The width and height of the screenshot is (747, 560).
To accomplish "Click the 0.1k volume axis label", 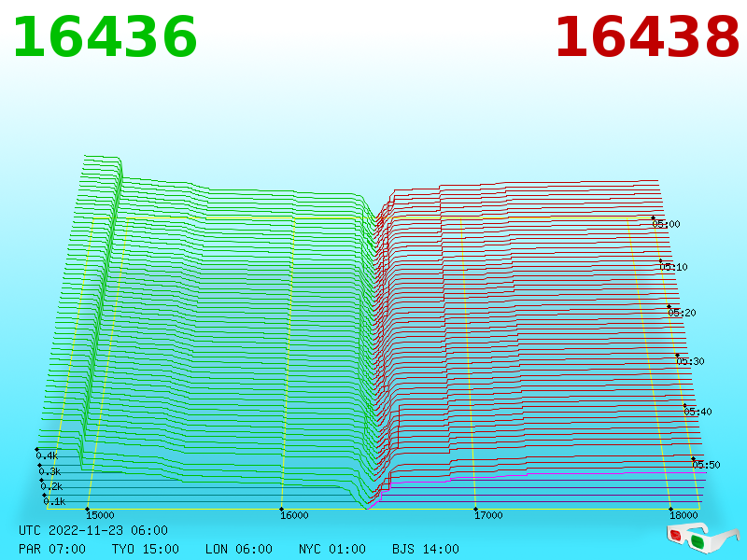I will pyautogui.click(x=55, y=501).
